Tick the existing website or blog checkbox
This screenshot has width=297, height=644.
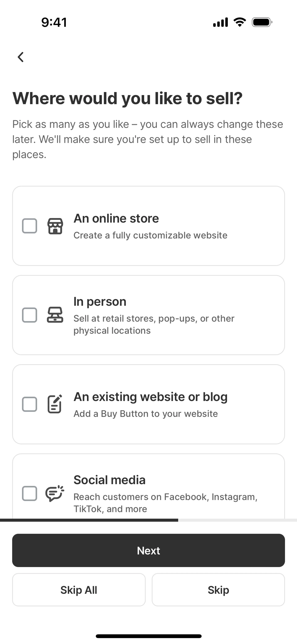[x=30, y=404]
